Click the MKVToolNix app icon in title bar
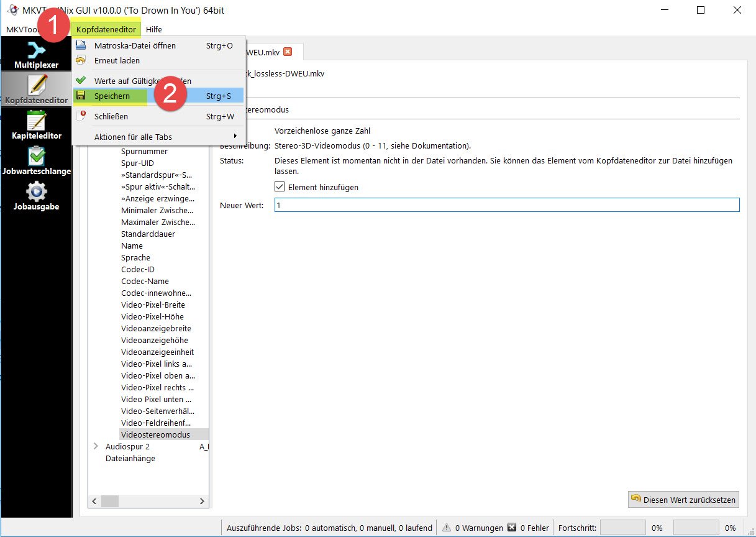 point(12,10)
